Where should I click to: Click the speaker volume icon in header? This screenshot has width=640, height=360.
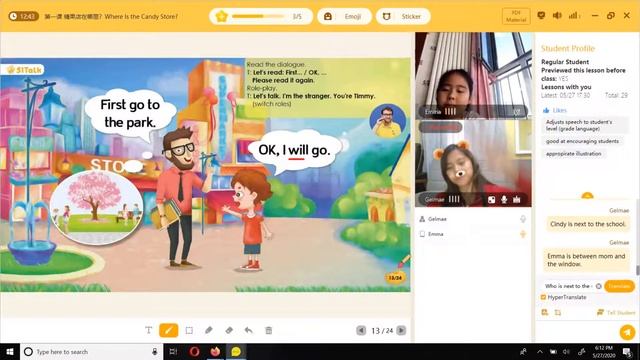coord(557,16)
